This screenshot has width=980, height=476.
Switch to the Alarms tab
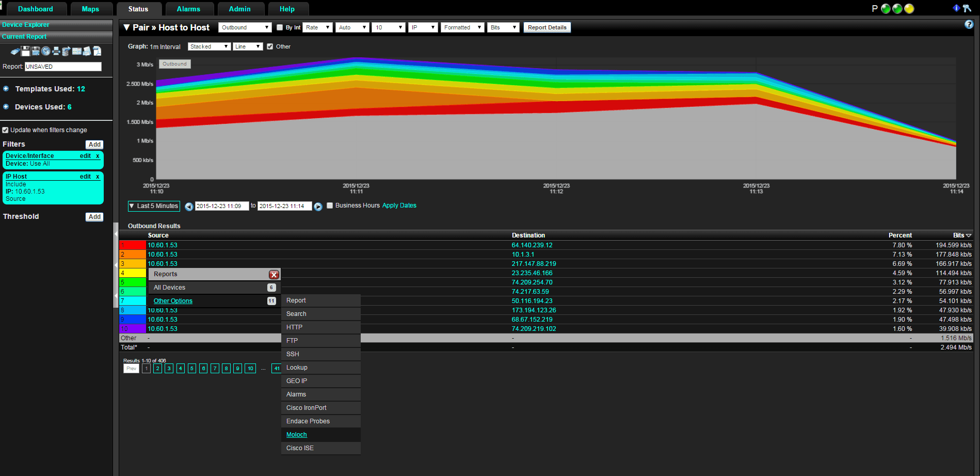(x=188, y=9)
